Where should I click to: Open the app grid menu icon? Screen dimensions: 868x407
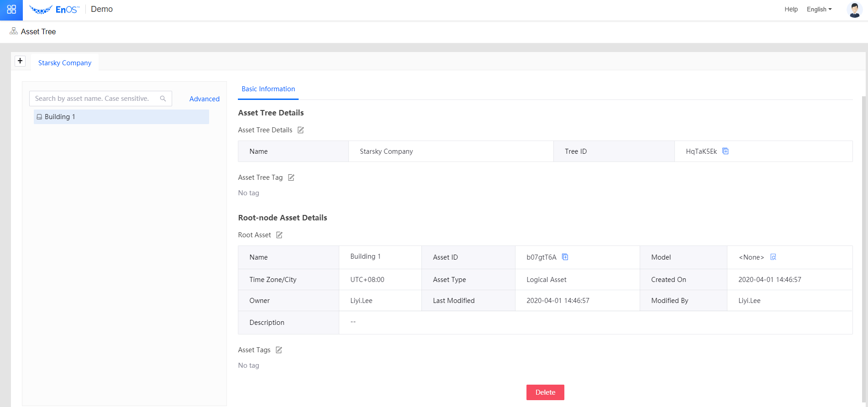tap(11, 10)
